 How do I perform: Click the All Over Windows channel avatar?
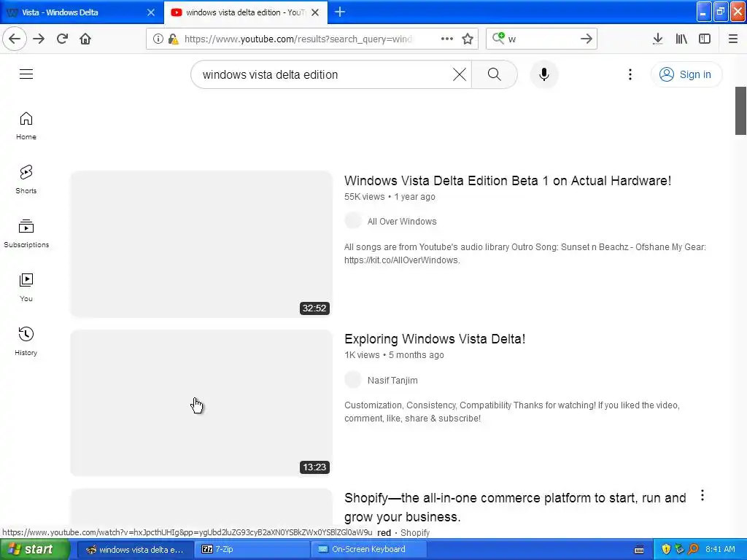pyautogui.click(x=353, y=220)
